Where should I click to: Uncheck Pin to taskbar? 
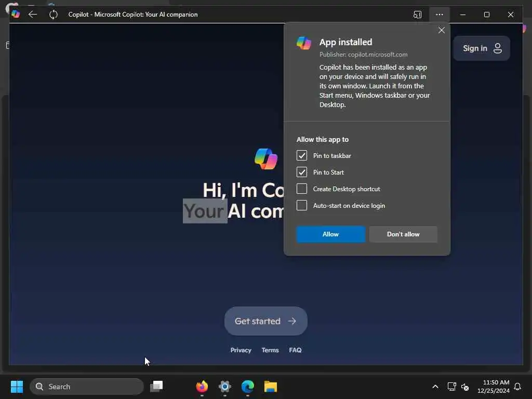302,155
